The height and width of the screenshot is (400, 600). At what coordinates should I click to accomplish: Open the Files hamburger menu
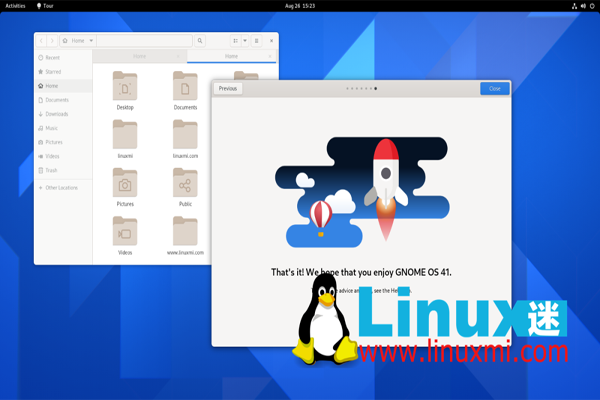click(256, 41)
